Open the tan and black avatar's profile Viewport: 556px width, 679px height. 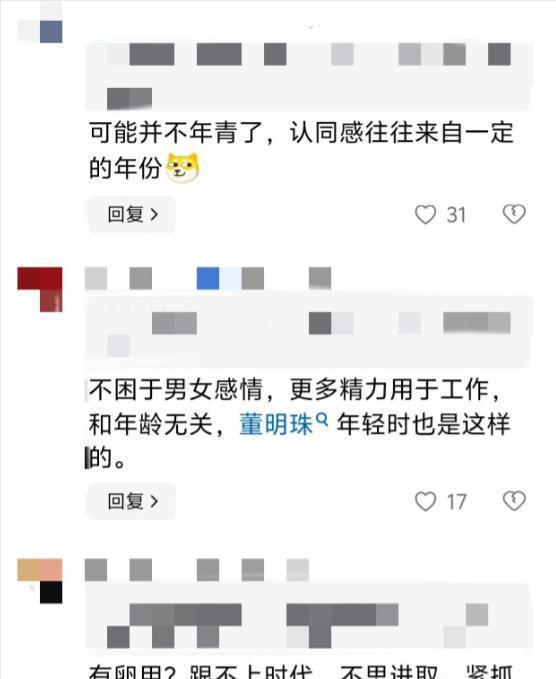tap(40, 581)
